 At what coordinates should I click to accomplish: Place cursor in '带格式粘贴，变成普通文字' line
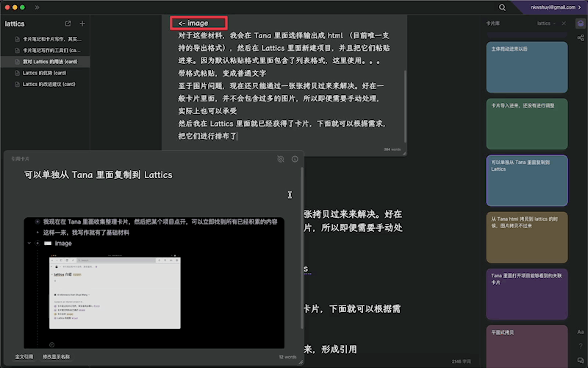(222, 73)
